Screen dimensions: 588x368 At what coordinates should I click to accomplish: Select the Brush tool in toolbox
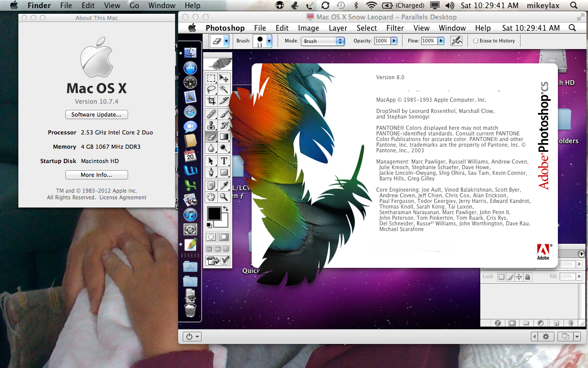[x=224, y=113]
